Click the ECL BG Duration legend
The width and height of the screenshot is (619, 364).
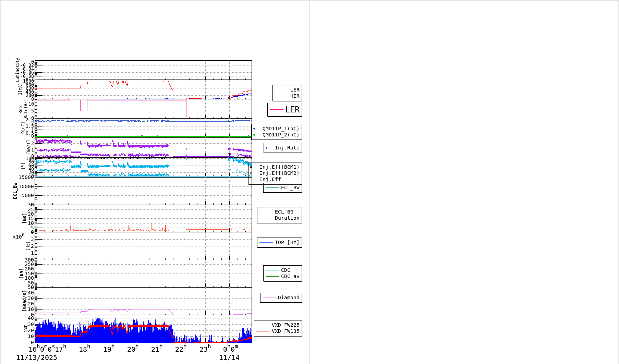tap(280, 215)
